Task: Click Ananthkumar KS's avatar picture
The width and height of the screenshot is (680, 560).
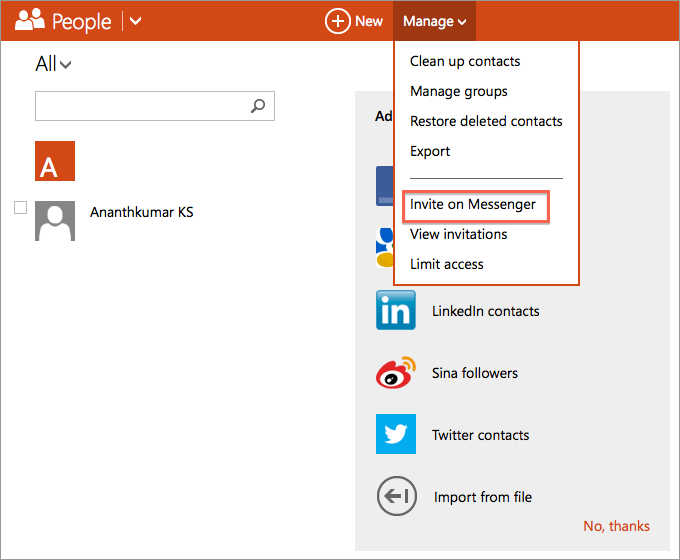Action: 55,221
